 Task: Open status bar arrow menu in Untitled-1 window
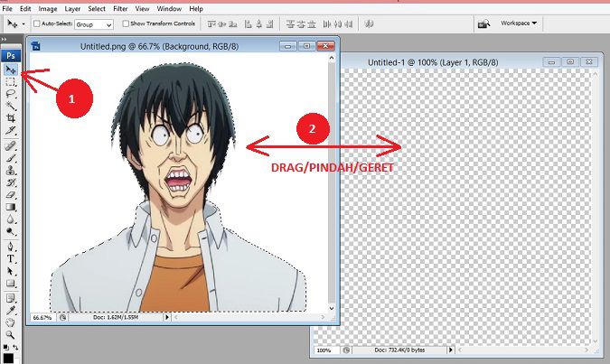click(451, 350)
